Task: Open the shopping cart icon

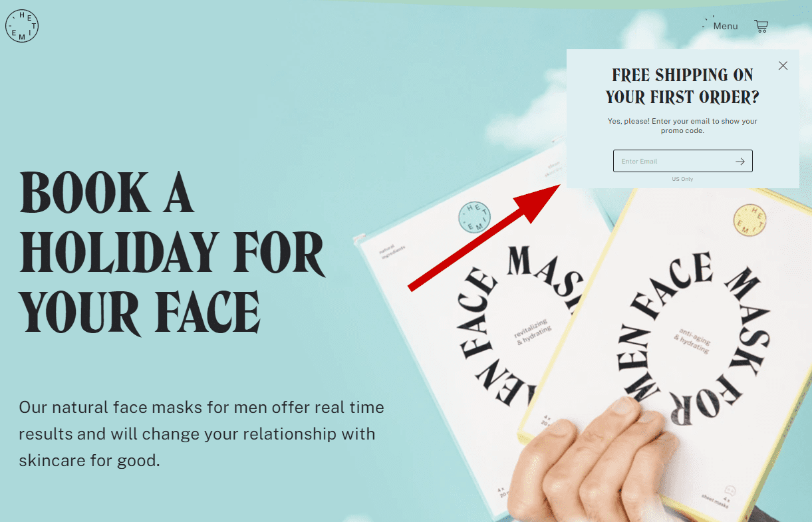Action: click(x=761, y=26)
